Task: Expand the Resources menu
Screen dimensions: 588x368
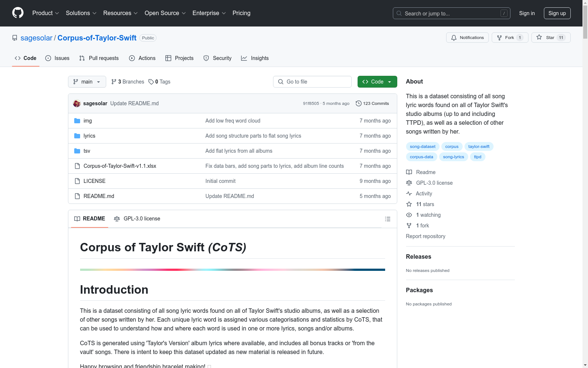Action: click(x=120, y=13)
